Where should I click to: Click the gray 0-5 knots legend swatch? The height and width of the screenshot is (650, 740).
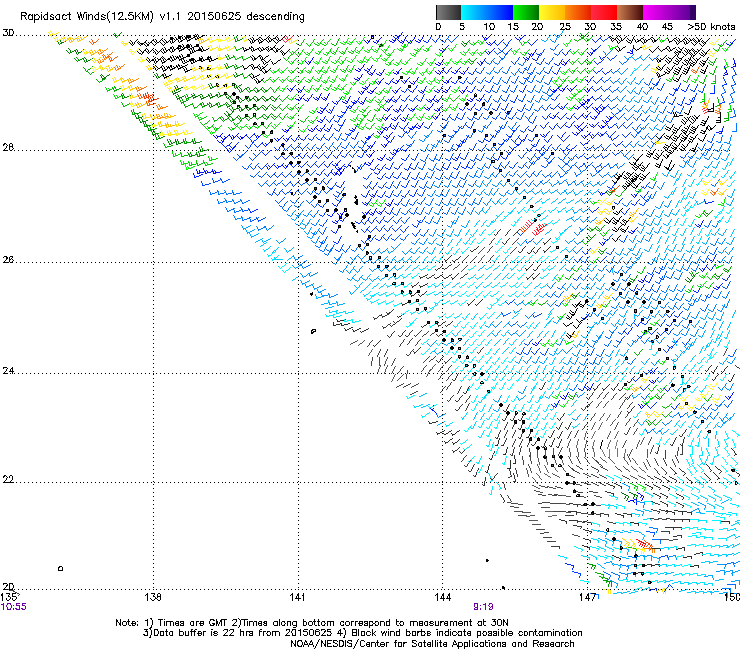tap(448, 12)
